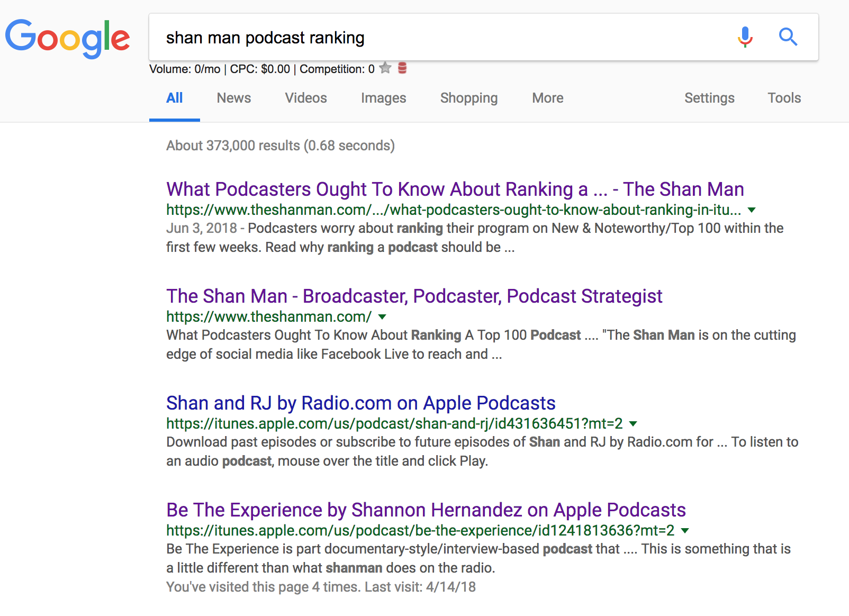Screen dimensions: 849x616
Task: Switch to the Videos tab
Action: coord(306,98)
